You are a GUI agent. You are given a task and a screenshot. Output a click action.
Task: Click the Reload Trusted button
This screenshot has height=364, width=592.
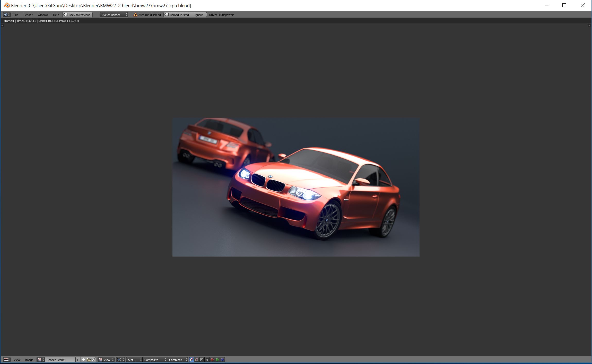pyautogui.click(x=177, y=15)
